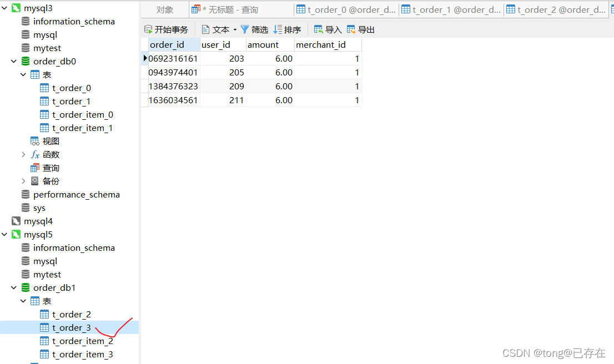
Task: Click the t_order_item_1 table icon
Action: point(44,128)
